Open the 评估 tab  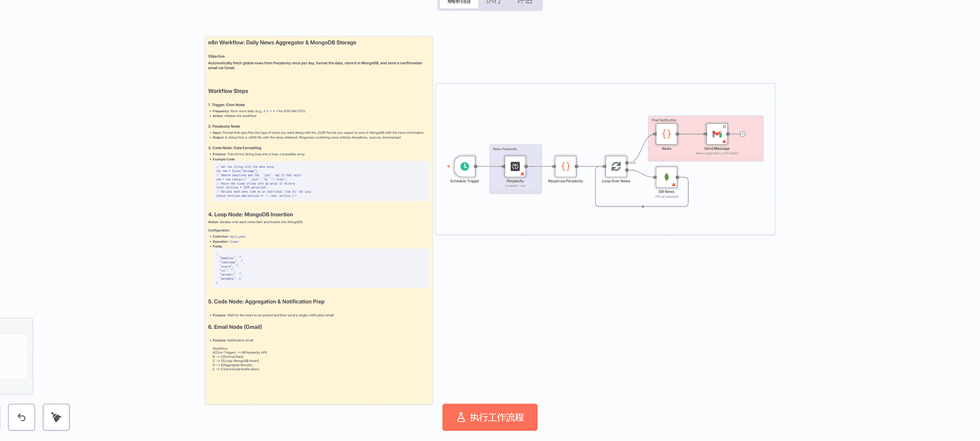pos(525,2)
